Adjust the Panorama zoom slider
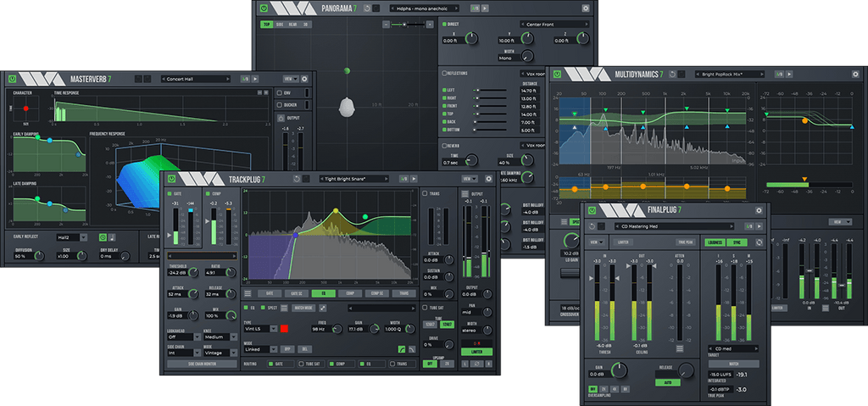The height and width of the screenshot is (406, 868). [408, 25]
